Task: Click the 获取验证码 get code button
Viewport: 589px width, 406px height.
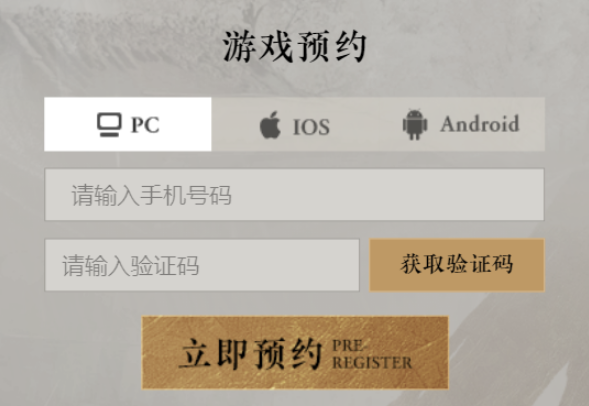Action: pyautogui.click(x=457, y=265)
